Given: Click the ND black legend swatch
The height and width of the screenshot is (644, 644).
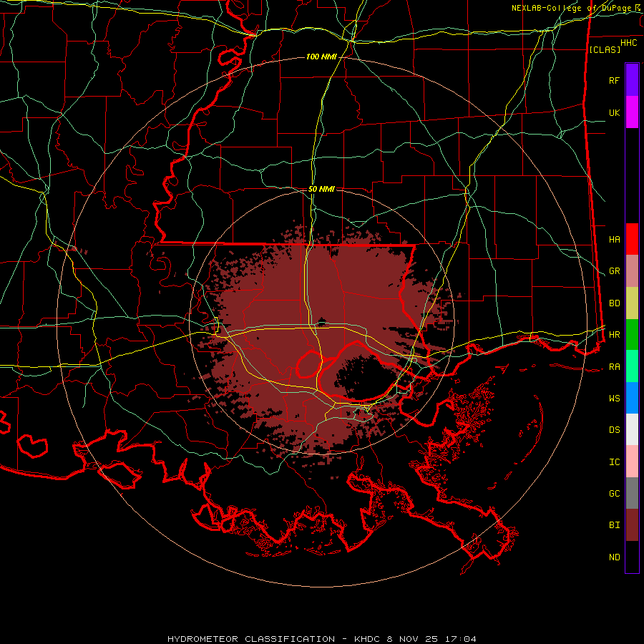Looking at the screenshot, I should pos(632,557).
